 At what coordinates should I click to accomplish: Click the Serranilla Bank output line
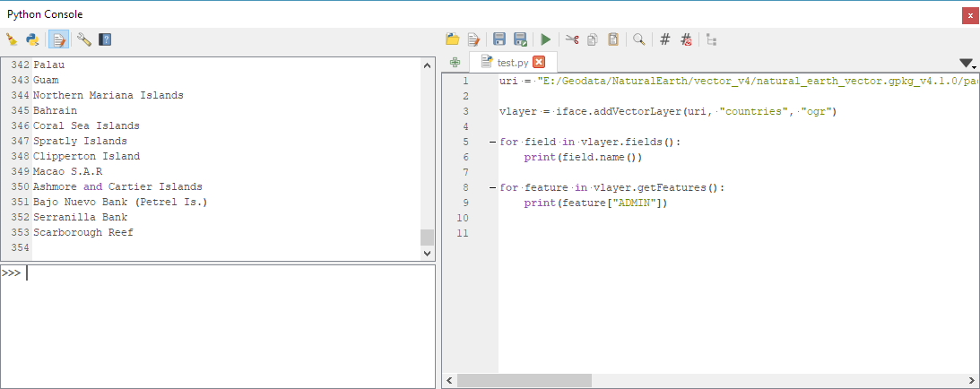point(80,217)
